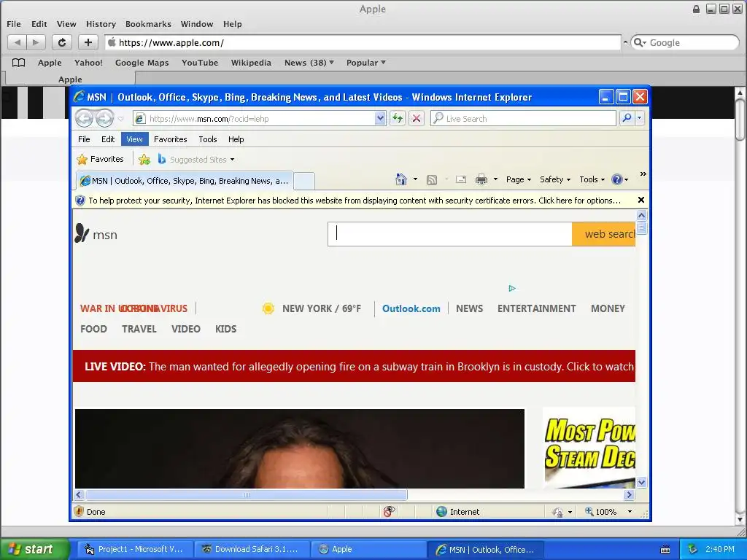Expand Safari's Popular bookmarks folder
This screenshot has height=560, width=747.
[366, 63]
